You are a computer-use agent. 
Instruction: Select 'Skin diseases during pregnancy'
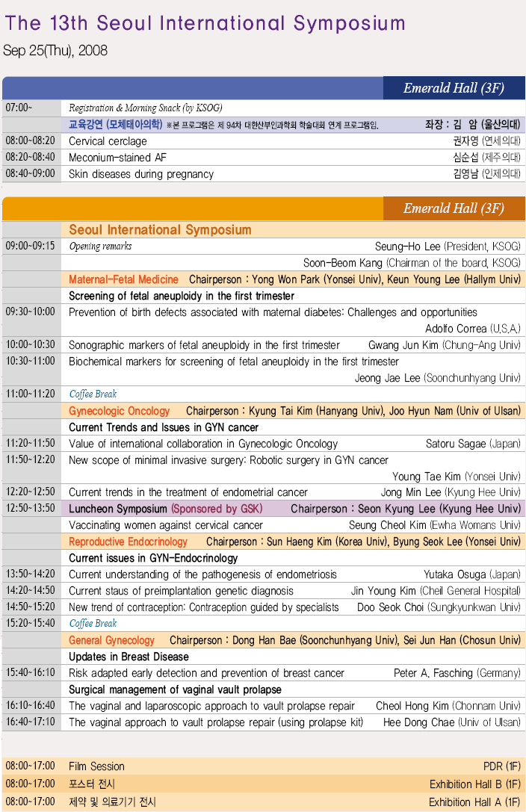coord(141,174)
